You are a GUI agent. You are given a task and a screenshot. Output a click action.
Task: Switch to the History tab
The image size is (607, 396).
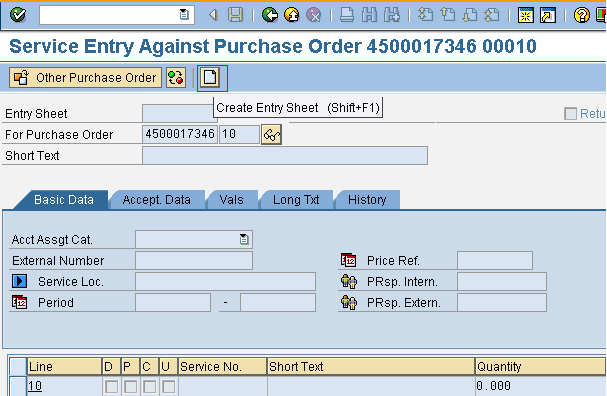(x=367, y=200)
